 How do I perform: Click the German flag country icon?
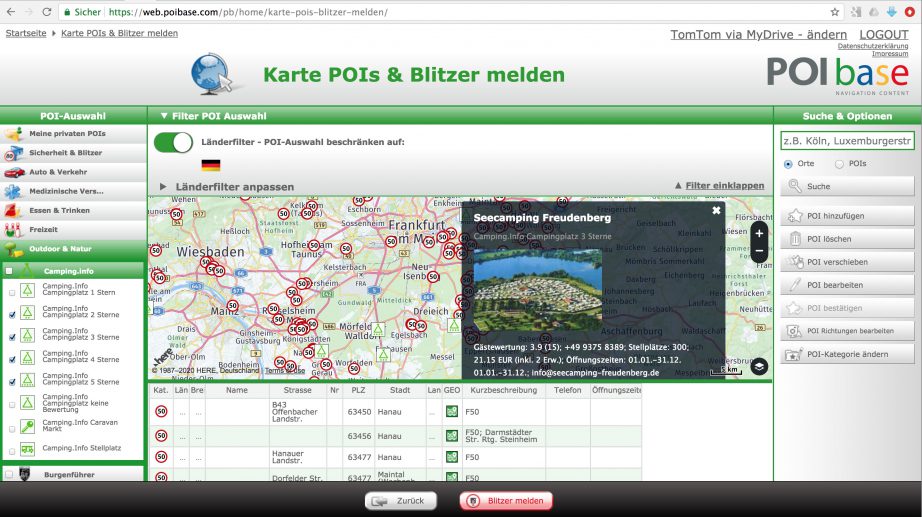pyautogui.click(x=210, y=165)
